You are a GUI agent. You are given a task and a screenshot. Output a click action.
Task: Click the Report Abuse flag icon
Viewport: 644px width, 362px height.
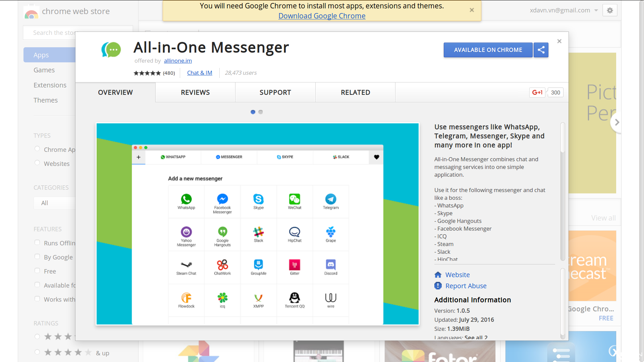coord(438,286)
